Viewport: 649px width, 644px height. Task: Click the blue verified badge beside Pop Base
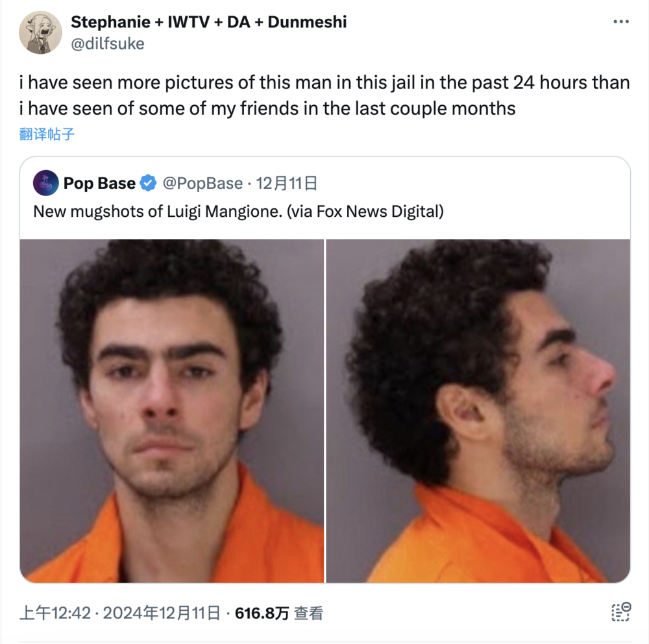[148, 183]
